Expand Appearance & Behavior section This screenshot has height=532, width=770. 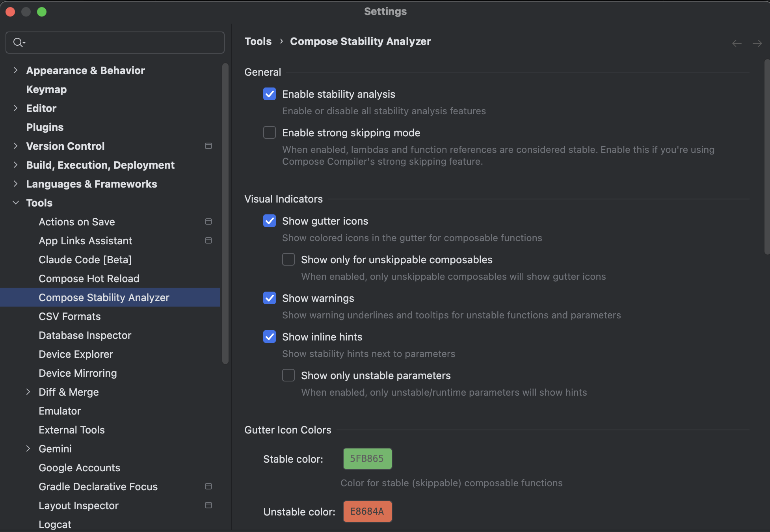15,70
